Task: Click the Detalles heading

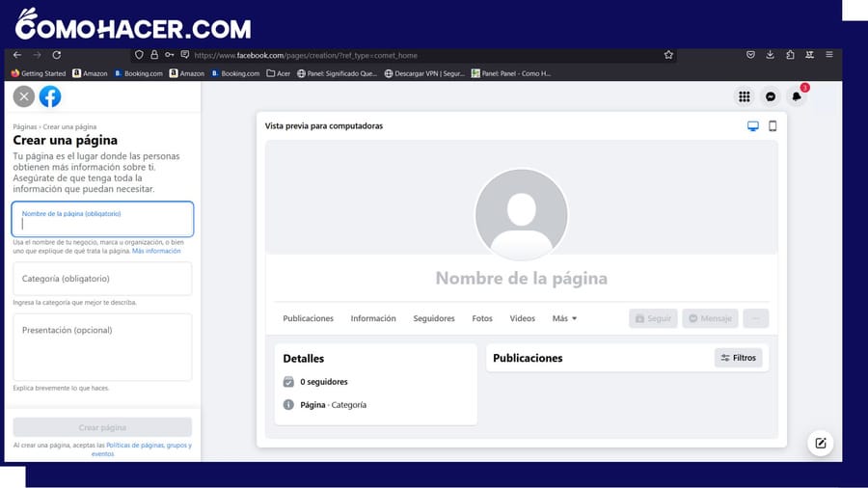Action: [304, 359]
